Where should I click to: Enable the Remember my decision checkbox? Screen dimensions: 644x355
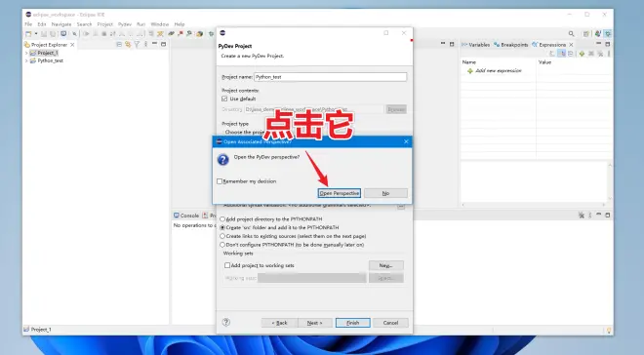coord(220,181)
